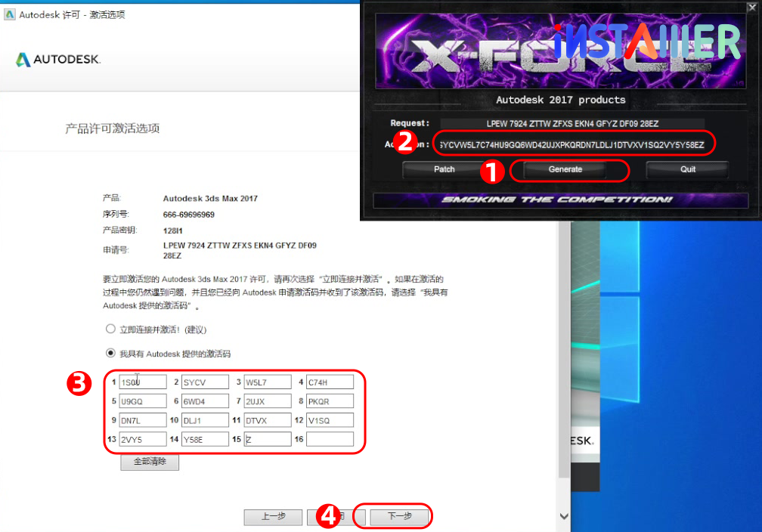Viewport: 762px width, 532px height.
Task: Click the scroll-down arrow of the Autodesk window
Action: pyautogui.click(x=564, y=516)
